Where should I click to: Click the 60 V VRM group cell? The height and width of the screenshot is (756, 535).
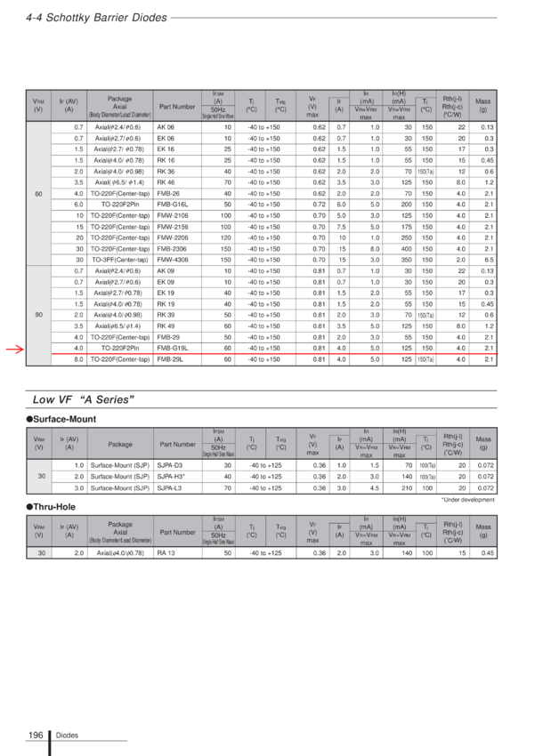pos(38,194)
